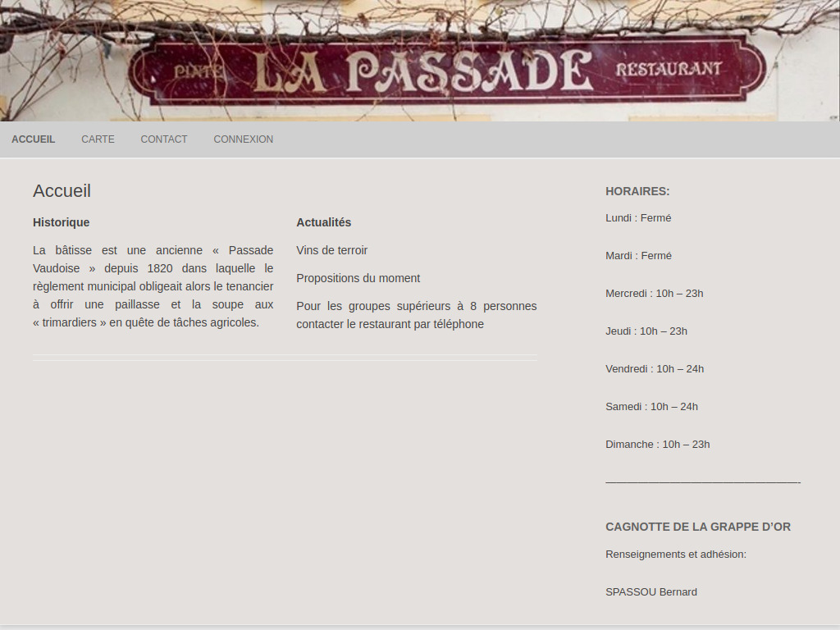Click the divider line under Historique text

285,356
